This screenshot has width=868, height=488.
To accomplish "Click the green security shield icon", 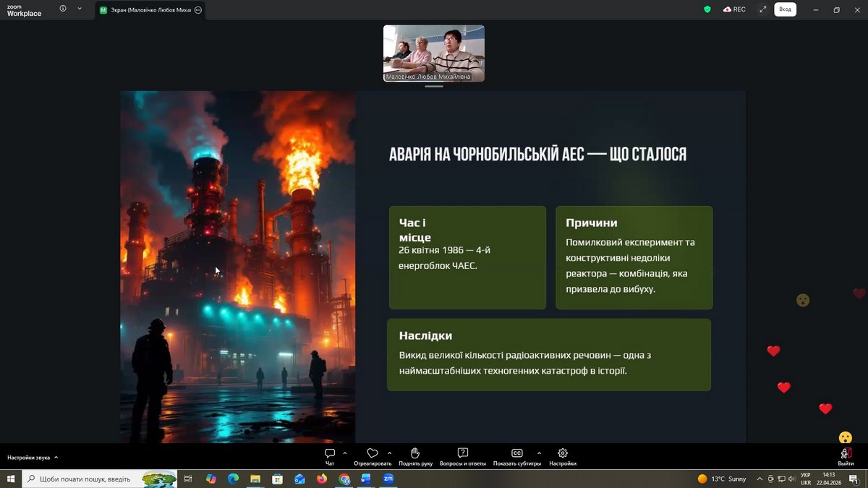I will pos(707,9).
